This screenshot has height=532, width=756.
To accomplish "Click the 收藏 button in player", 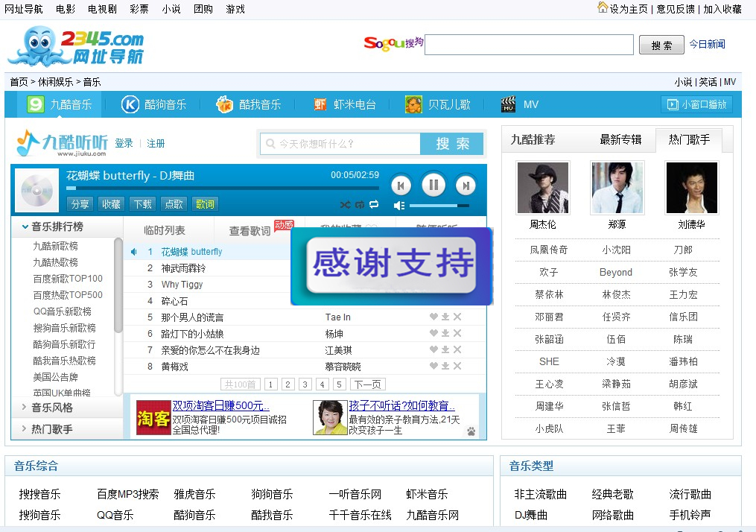I will [112, 204].
